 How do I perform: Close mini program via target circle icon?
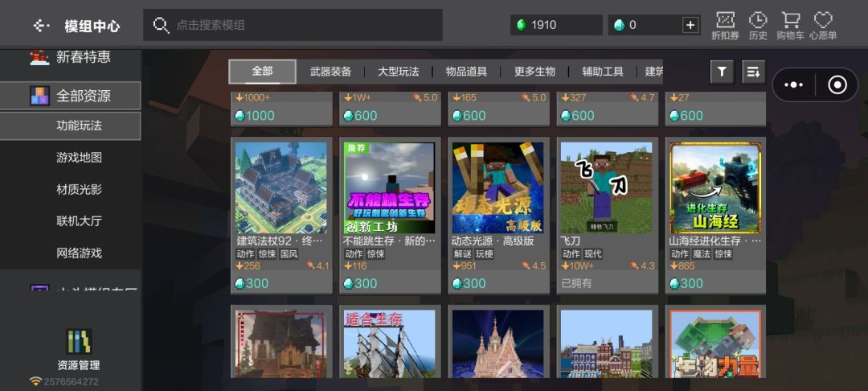pos(837,84)
